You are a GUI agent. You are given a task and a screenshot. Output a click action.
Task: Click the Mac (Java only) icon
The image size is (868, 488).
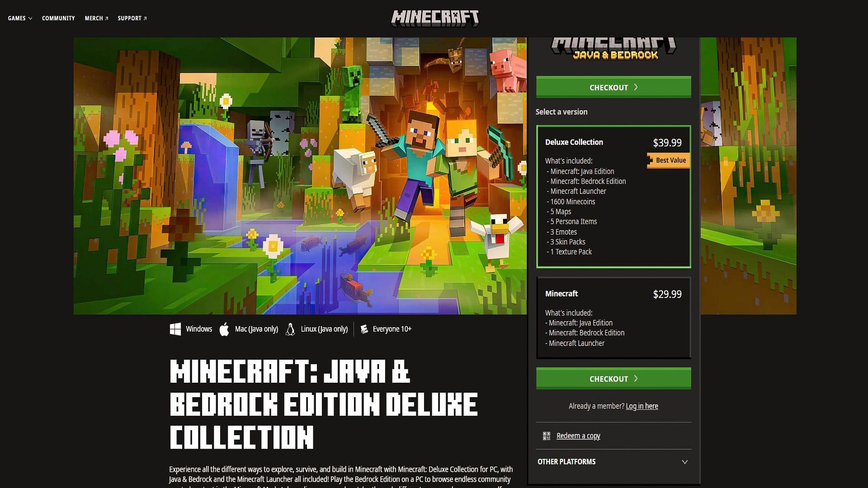[x=225, y=328]
